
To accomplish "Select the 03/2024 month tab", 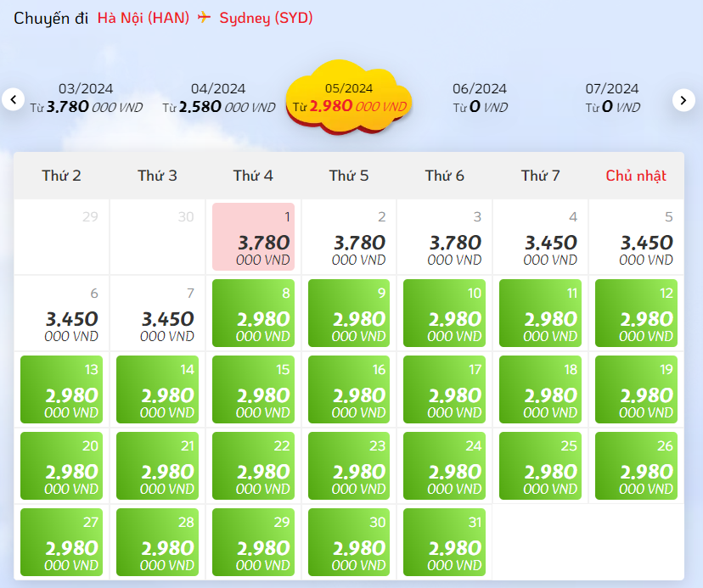I will (x=86, y=98).
